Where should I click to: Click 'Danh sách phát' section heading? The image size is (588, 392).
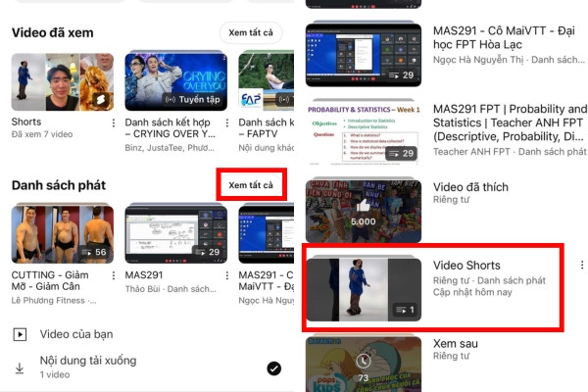59,185
